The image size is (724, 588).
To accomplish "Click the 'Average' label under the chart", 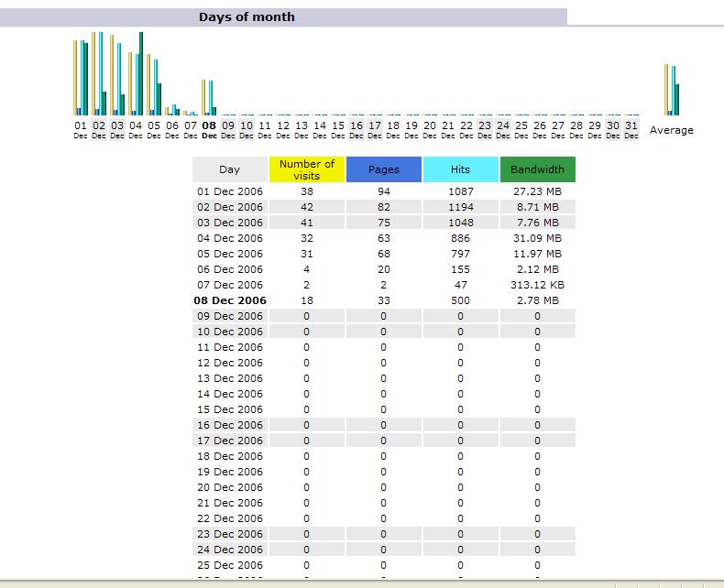I will coord(672,130).
